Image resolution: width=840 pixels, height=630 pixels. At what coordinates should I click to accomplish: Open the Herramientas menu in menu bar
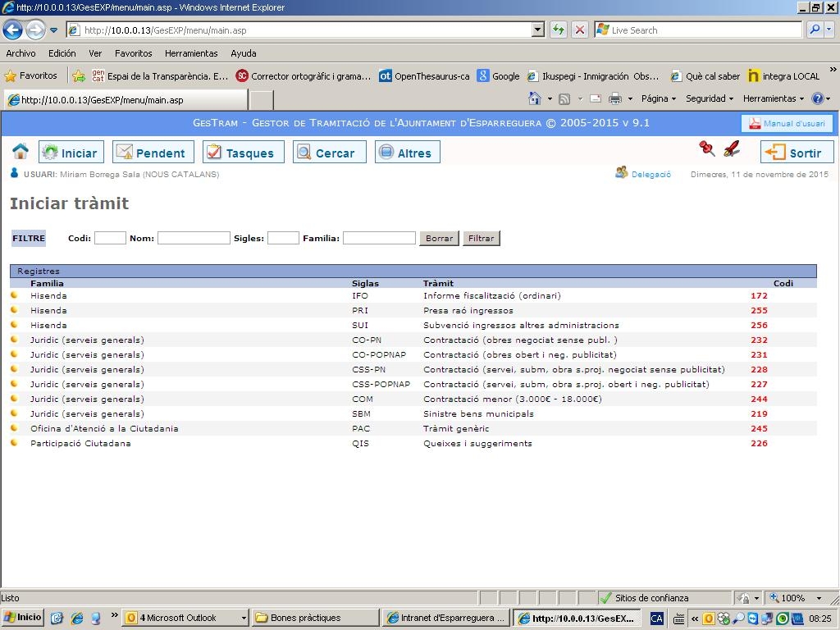pos(190,53)
